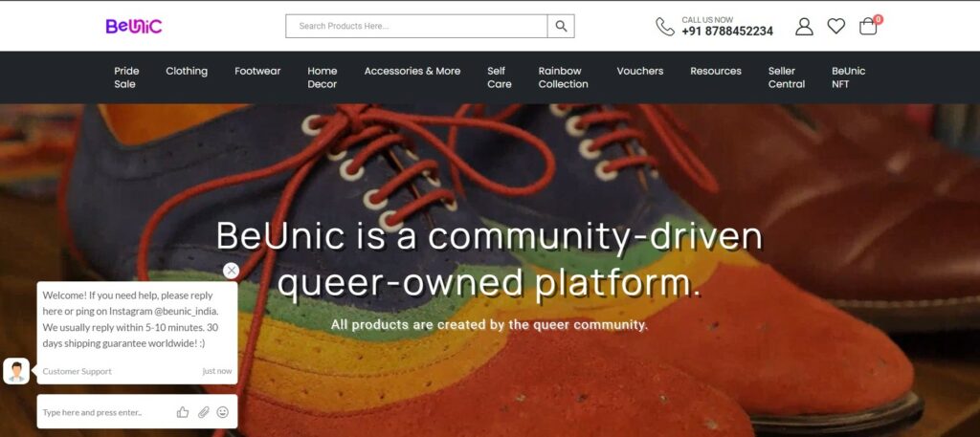The height and width of the screenshot is (437, 980).
Task: Click the 'All products are created' subtitle
Action: point(489,324)
